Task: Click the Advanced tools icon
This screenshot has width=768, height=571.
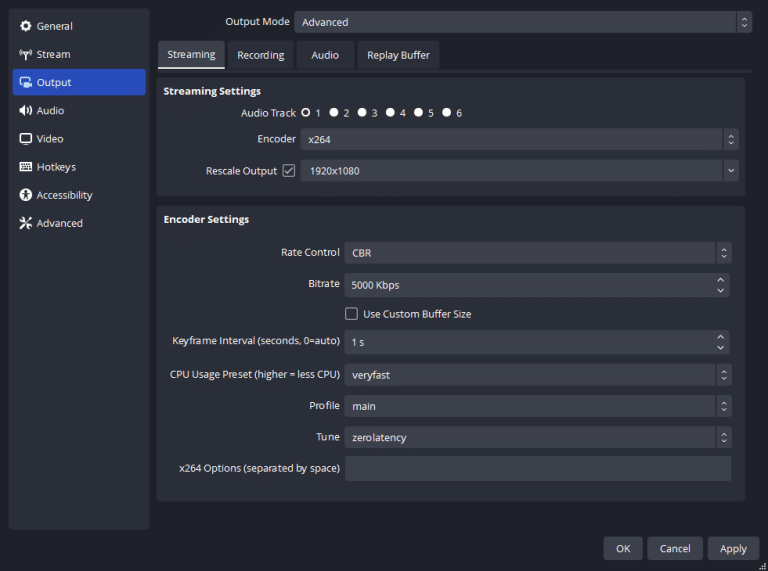Action: [x=25, y=223]
